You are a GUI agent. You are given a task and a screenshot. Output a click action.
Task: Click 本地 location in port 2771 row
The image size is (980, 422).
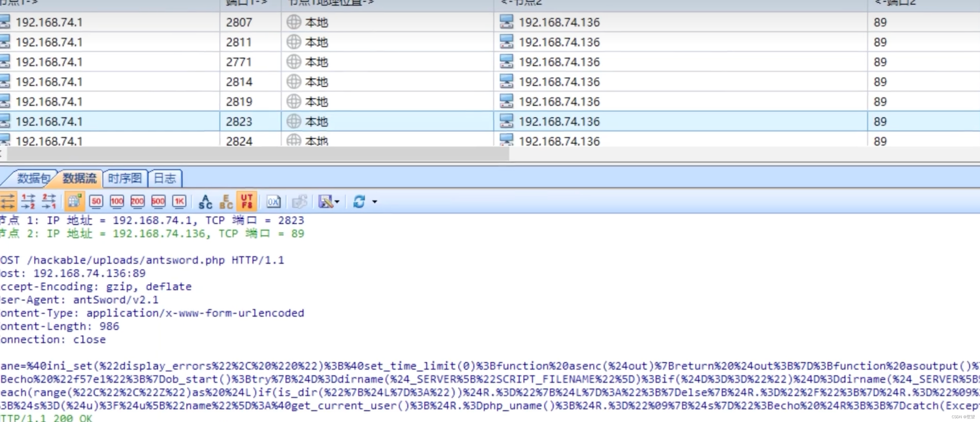point(317,62)
